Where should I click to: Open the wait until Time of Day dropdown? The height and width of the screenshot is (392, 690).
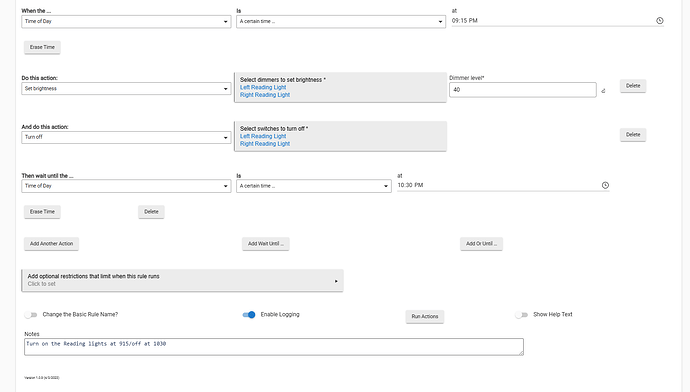coord(126,186)
